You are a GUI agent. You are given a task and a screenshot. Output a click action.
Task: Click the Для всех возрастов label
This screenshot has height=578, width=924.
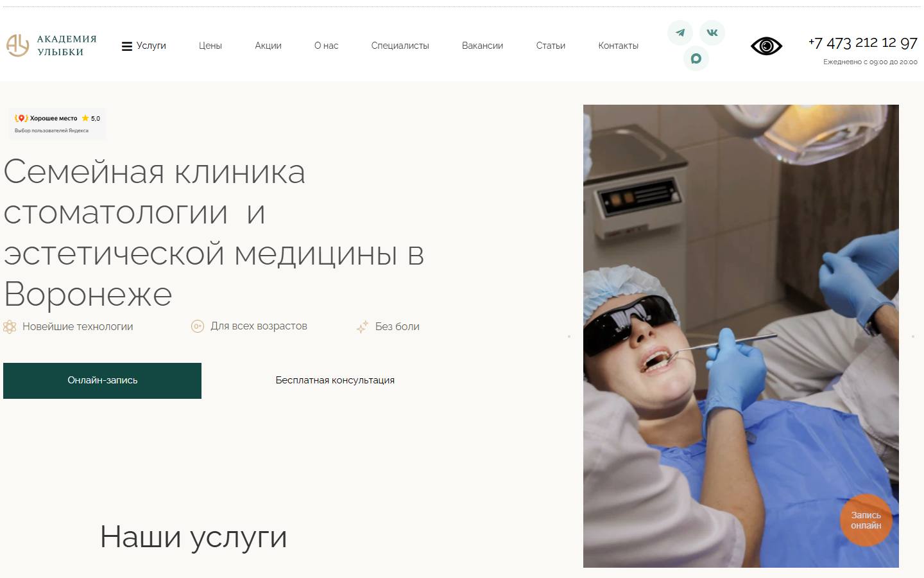(x=259, y=326)
